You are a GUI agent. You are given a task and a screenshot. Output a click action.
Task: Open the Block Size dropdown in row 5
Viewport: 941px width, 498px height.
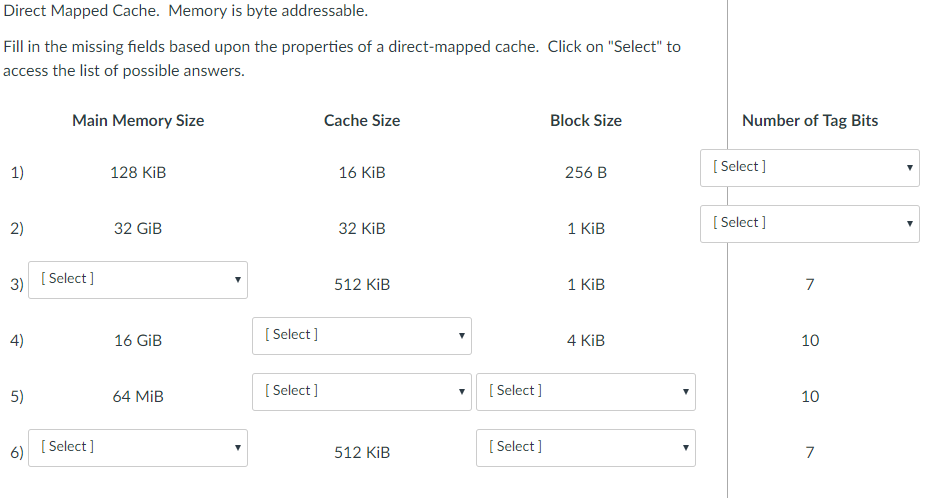pos(586,392)
